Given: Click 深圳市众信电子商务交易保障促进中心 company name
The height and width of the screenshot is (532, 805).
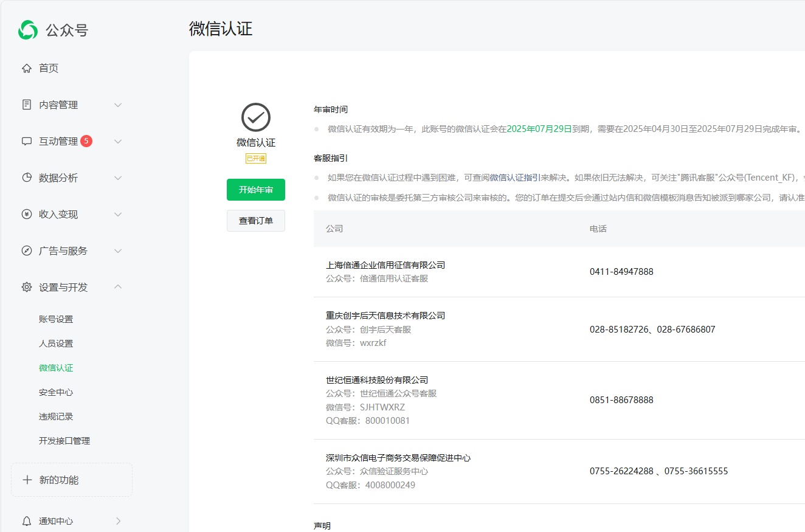Looking at the screenshot, I should click(x=398, y=458).
